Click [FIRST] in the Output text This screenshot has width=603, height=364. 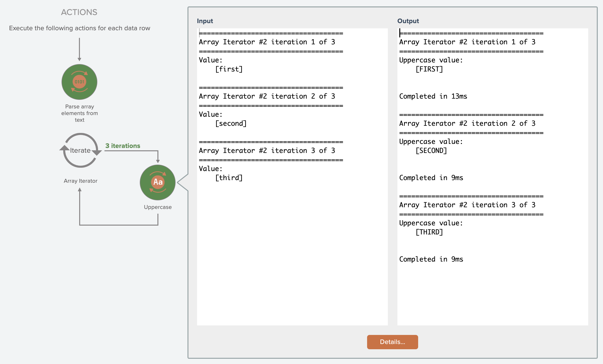pos(429,69)
